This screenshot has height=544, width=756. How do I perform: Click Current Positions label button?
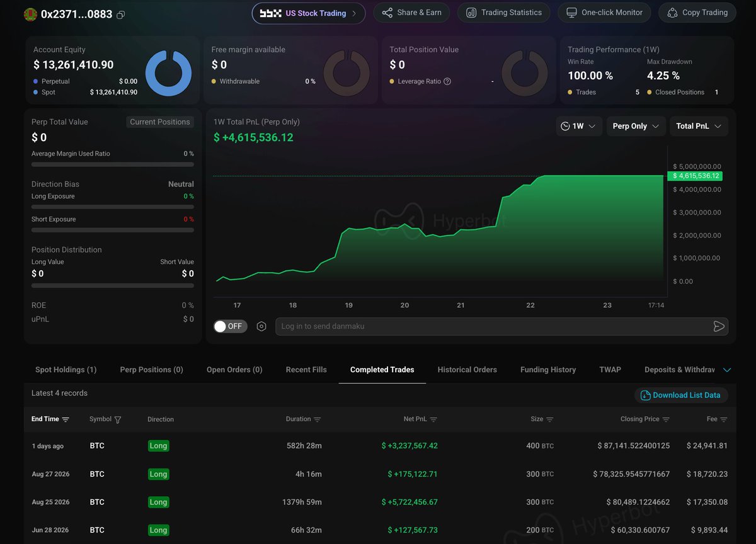pos(160,122)
